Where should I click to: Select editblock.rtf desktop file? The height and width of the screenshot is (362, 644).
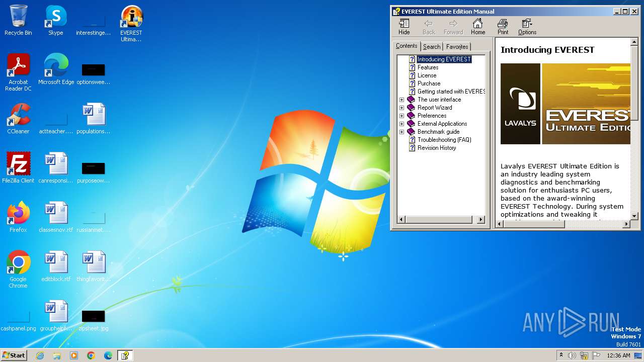click(x=56, y=267)
